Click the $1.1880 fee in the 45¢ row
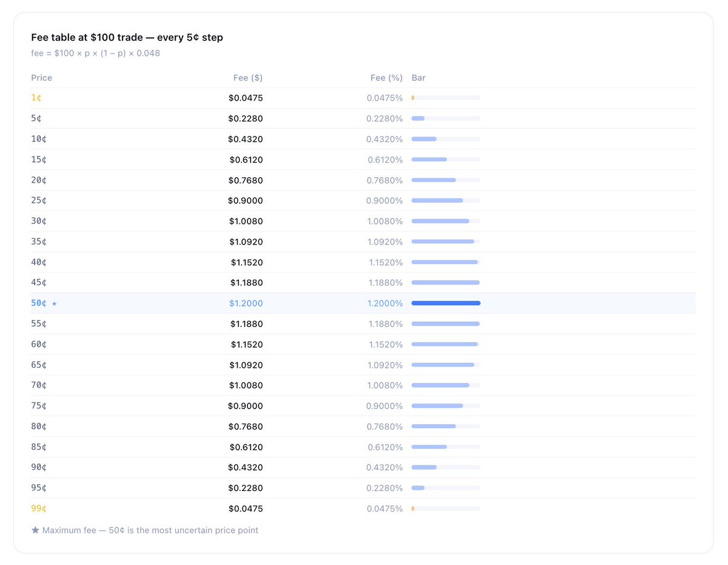This screenshot has height=565, width=728. (247, 282)
